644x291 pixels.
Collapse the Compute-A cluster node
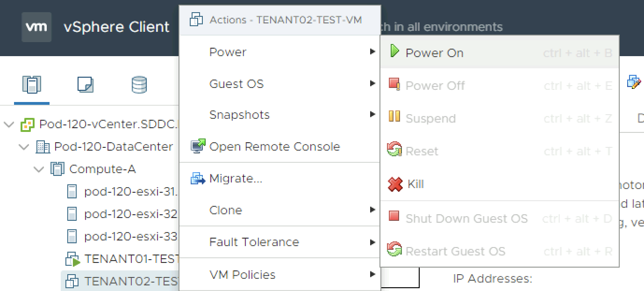coord(38,169)
